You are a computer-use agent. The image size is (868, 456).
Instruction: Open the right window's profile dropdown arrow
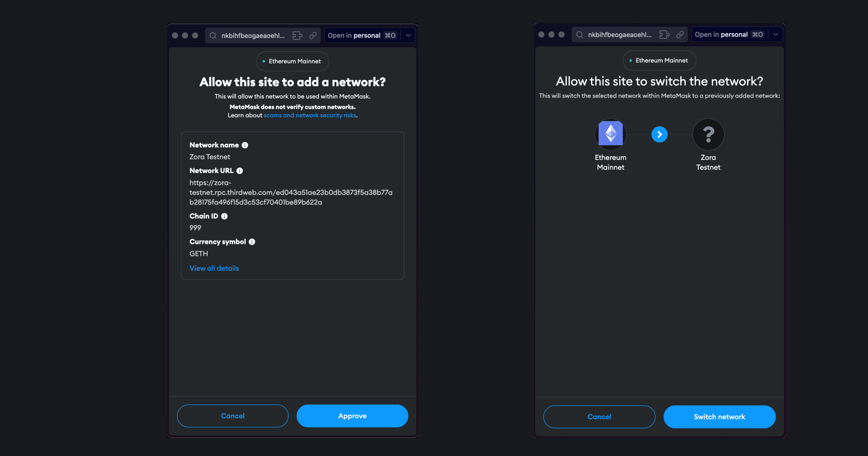pyautogui.click(x=775, y=34)
